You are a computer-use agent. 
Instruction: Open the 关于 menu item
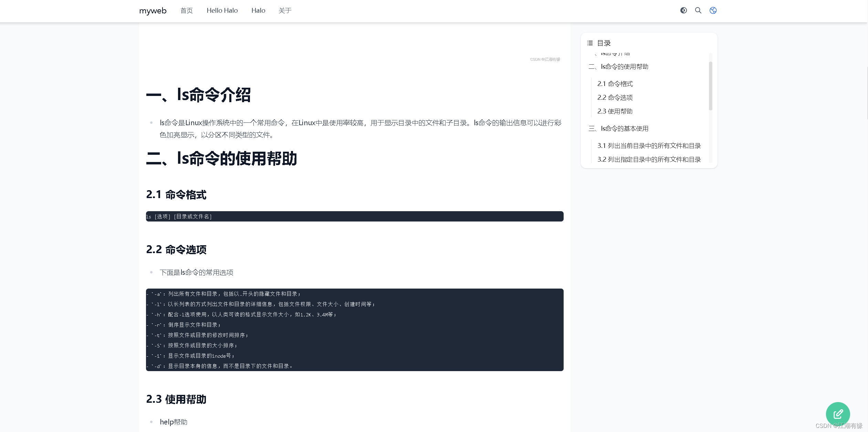(x=285, y=11)
